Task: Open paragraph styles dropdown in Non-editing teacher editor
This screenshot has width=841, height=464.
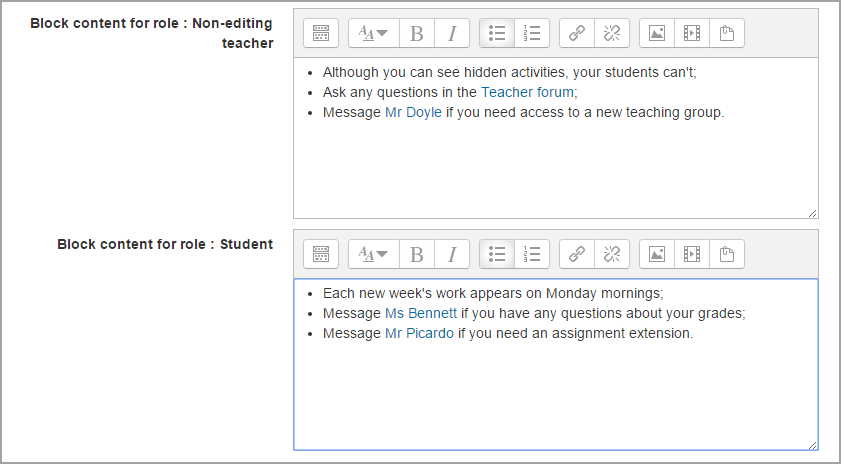Action: pyautogui.click(x=374, y=33)
